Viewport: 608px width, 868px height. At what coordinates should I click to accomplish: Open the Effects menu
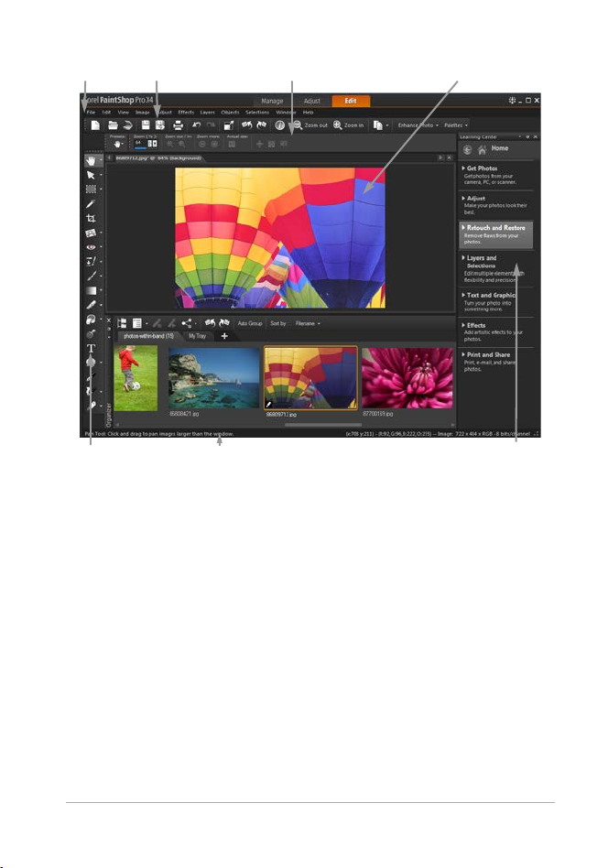point(186,113)
